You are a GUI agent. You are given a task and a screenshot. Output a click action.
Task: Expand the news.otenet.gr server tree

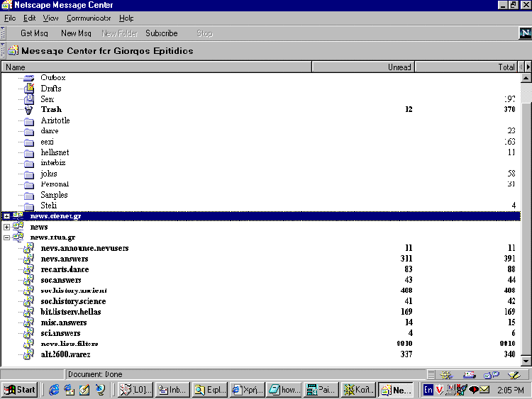click(6, 216)
